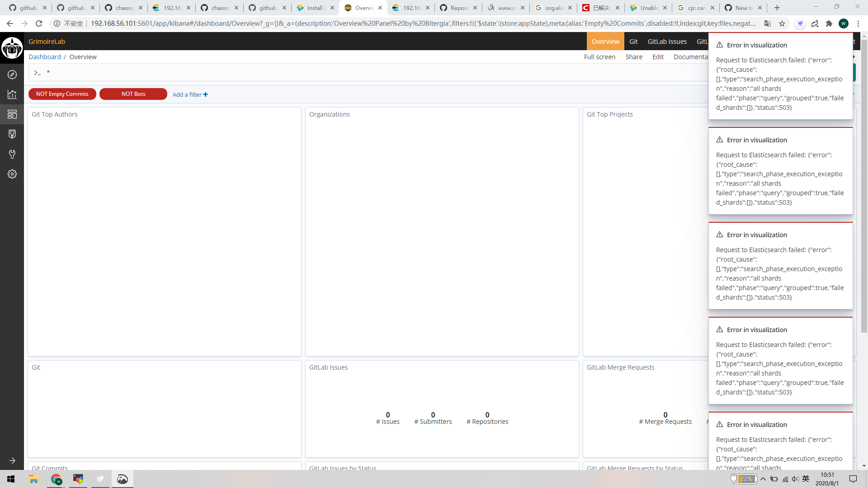868x488 pixels.
Task: Open Visualize via the chart sidebar icon
Action: point(12,94)
